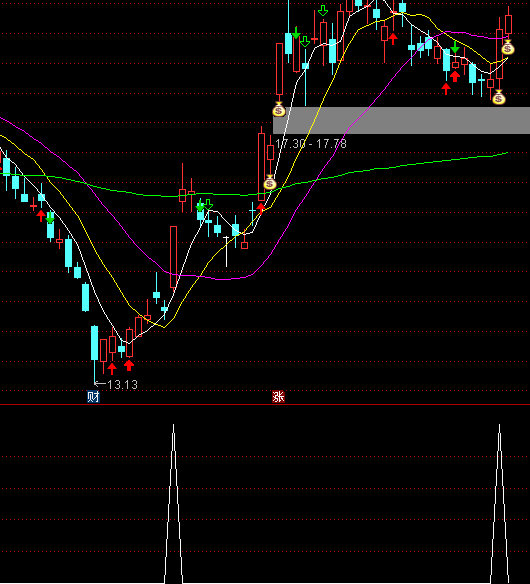Click the solid green arrow beside the tall cyan breakout candle
Viewport: 530px width, 584px height.
click(296, 33)
